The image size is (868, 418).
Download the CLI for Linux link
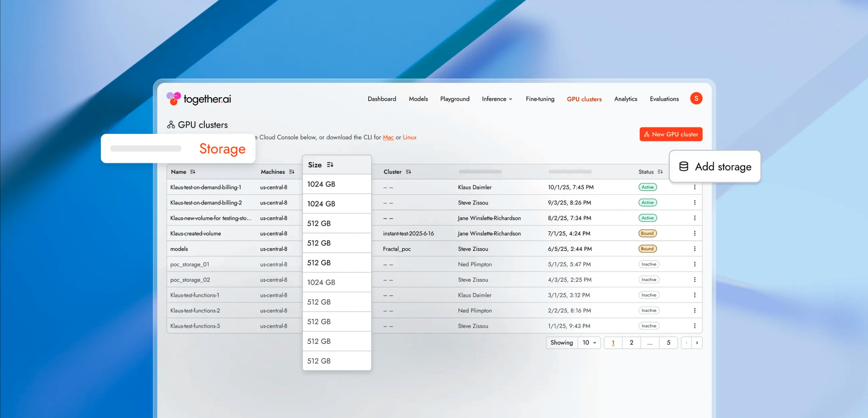click(x=410, y=137)
